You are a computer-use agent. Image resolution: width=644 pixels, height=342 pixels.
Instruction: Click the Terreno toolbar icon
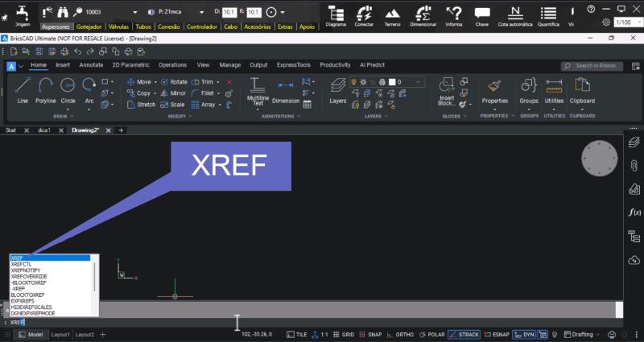pyautogui.click(x=392, y=14)
